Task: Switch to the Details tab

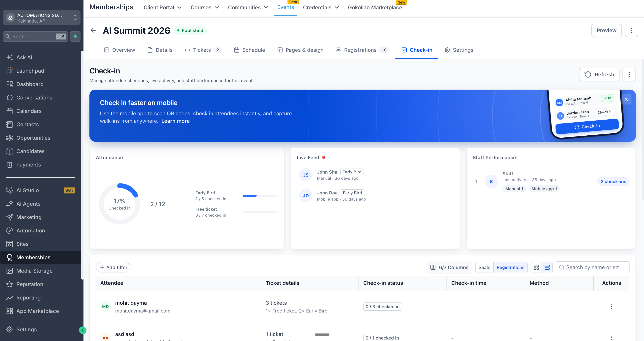Action: (160, 50)
